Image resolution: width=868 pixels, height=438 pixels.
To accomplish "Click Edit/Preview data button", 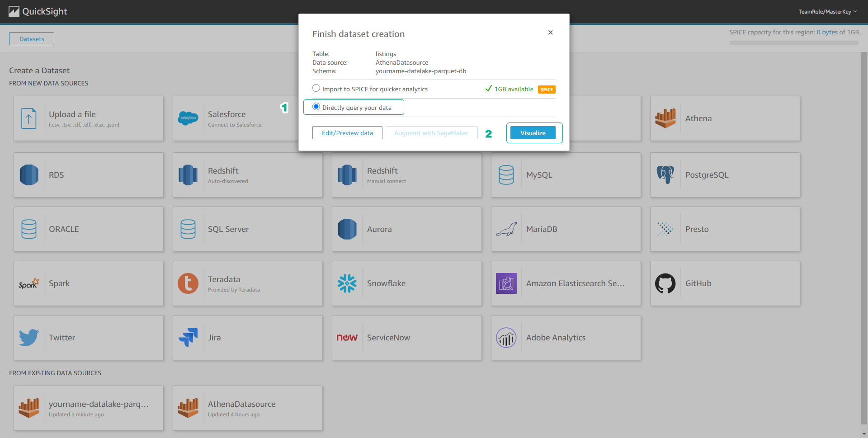I will 347,133.
